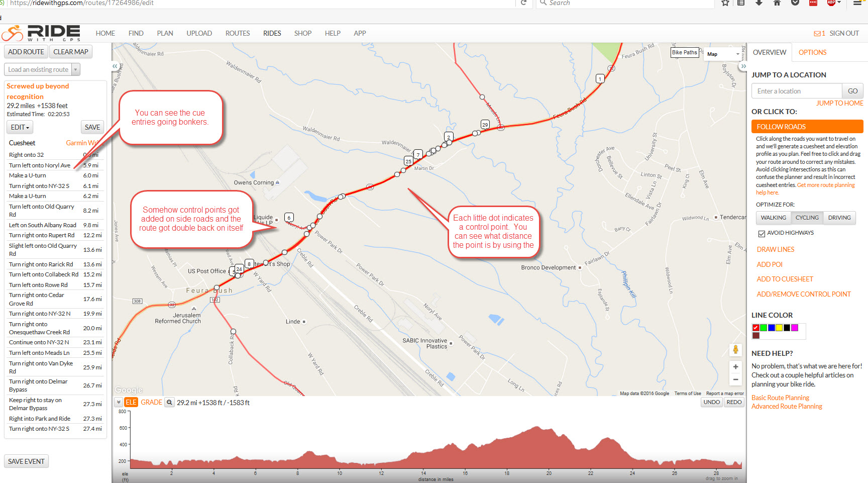Open the UPLOAD menu item
This screenshot has width=868, height=483.
tap(199, 33)
